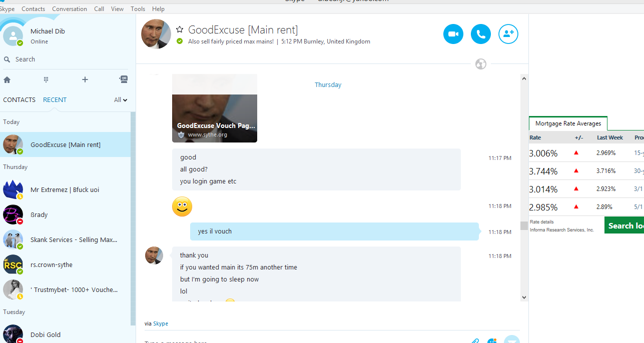
Task: Open the dial pad icon
Action: point(46,79)
